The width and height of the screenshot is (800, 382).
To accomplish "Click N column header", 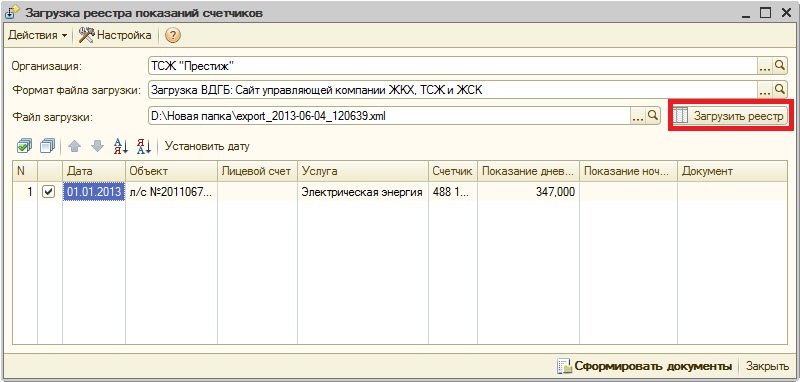I will coord(25,171).
